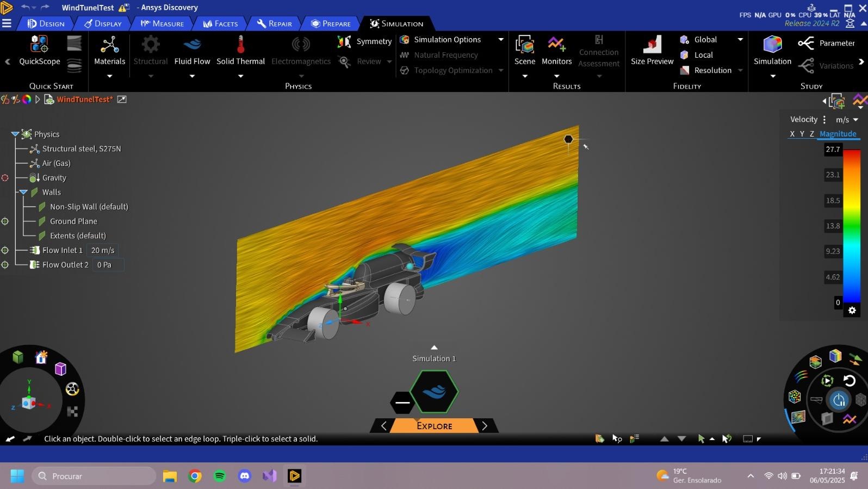868x489 pixels.
Task: Go to next stage with right chevron
Action: [485, 426]
